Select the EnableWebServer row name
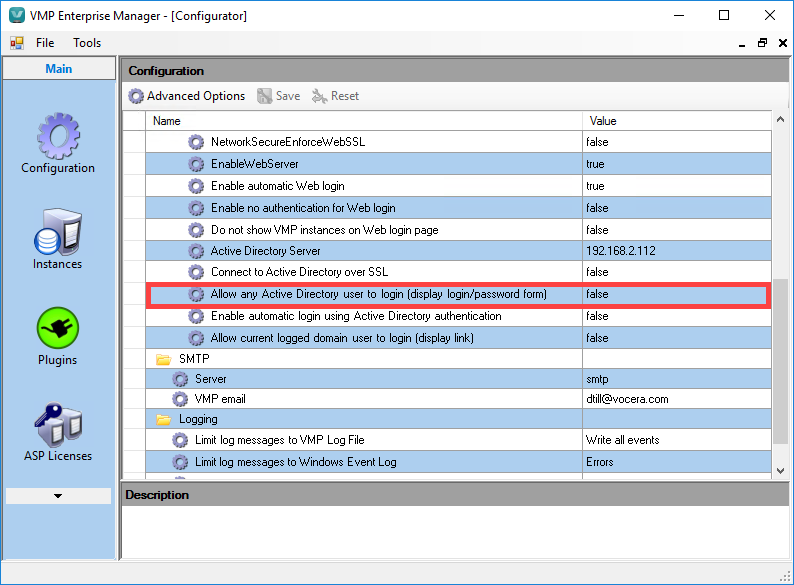The height and width of the screenshot is (585, 794). [255, 164]
